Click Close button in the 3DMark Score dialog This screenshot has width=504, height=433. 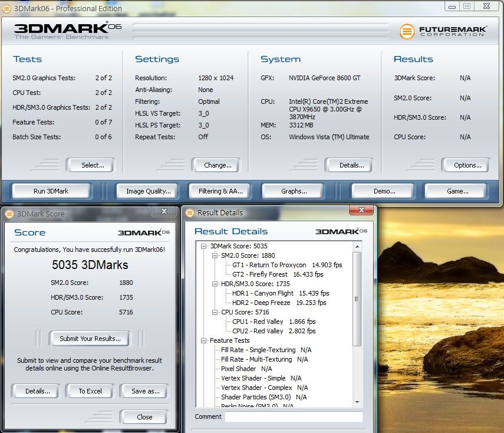click(x=144, y=417)
